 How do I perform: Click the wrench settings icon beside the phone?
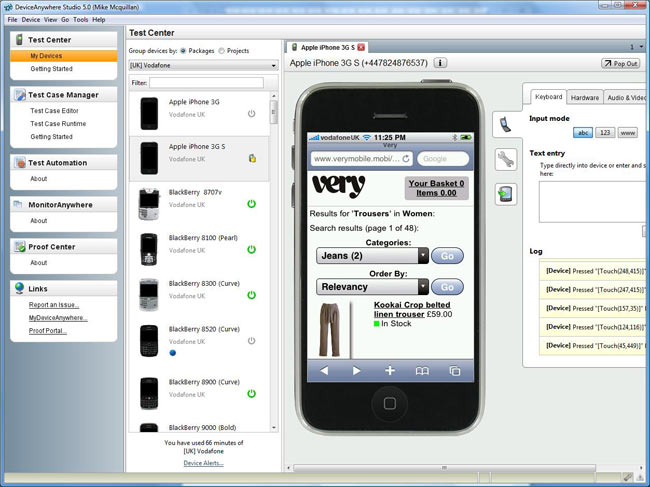tap(506, 160)
